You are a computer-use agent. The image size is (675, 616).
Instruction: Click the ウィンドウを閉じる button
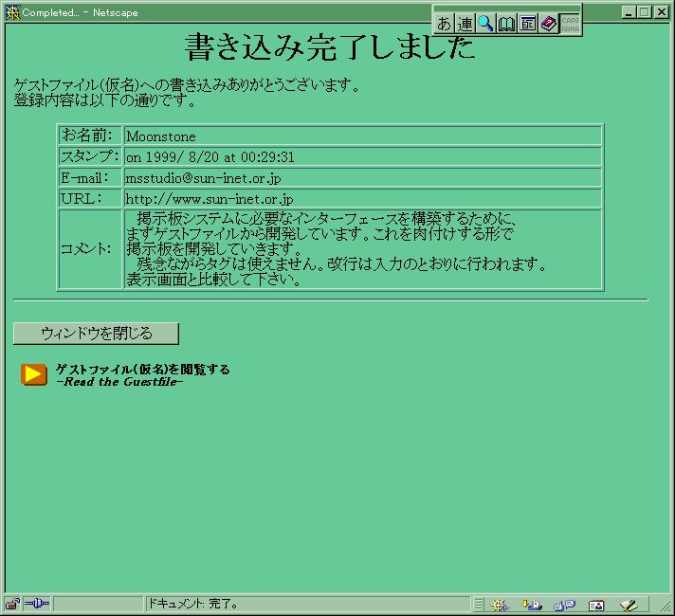coord(96,334)
